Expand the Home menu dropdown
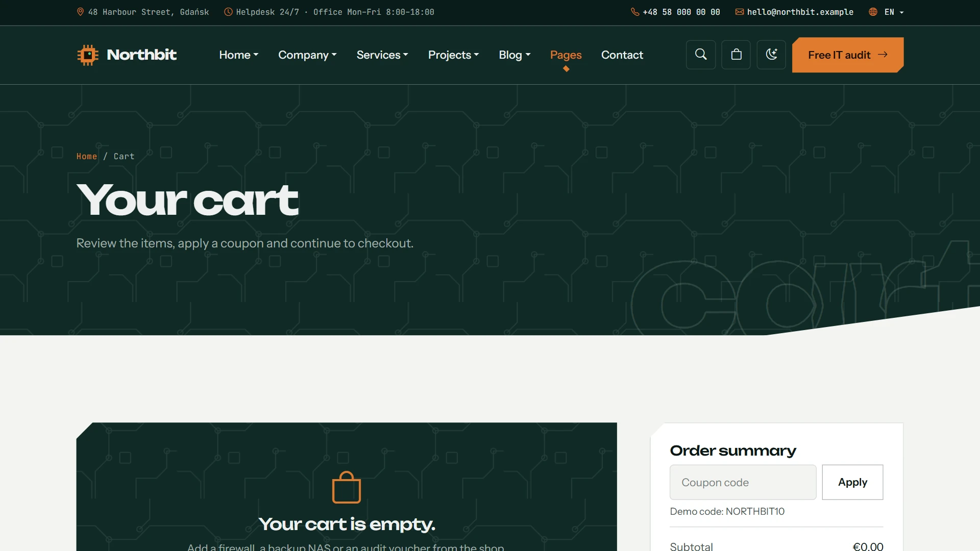Viewport: 980px width, 551px height. click(x=239, y=55)
